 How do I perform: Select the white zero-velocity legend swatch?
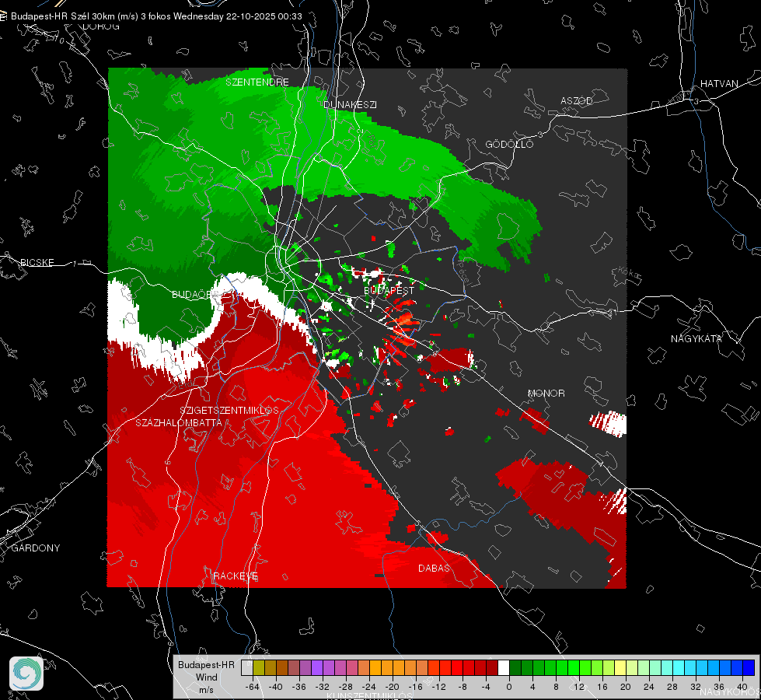point(504,667)
